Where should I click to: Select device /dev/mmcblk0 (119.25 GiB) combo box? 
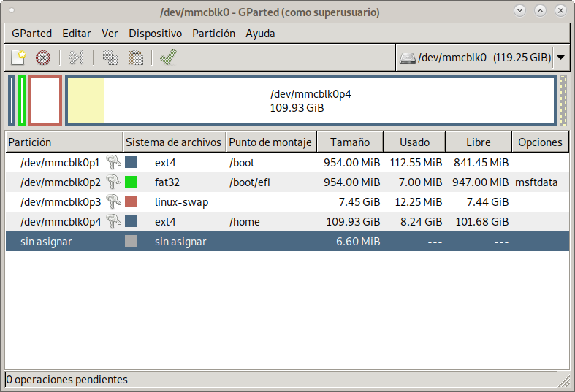tap(483, 58)
